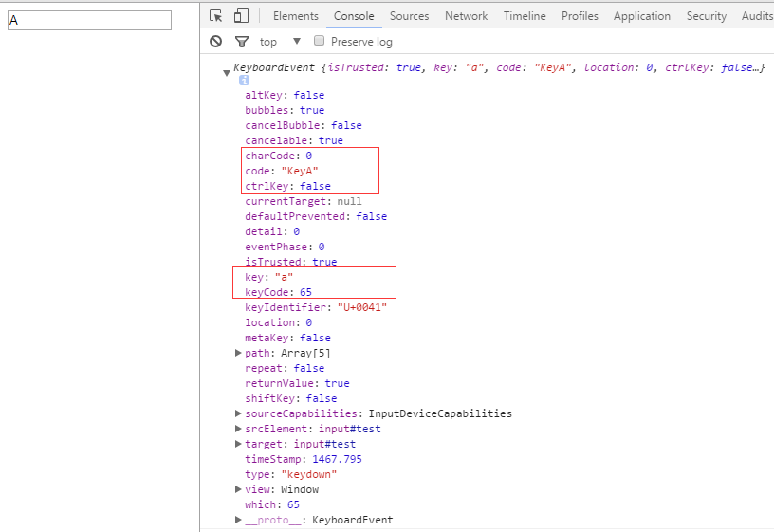Expand the target input#test property

pyautogui.click(x=238, y=444)
